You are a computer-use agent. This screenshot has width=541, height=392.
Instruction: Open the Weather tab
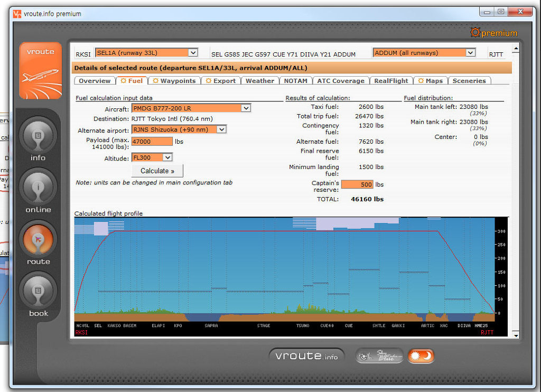click(260, 81)
